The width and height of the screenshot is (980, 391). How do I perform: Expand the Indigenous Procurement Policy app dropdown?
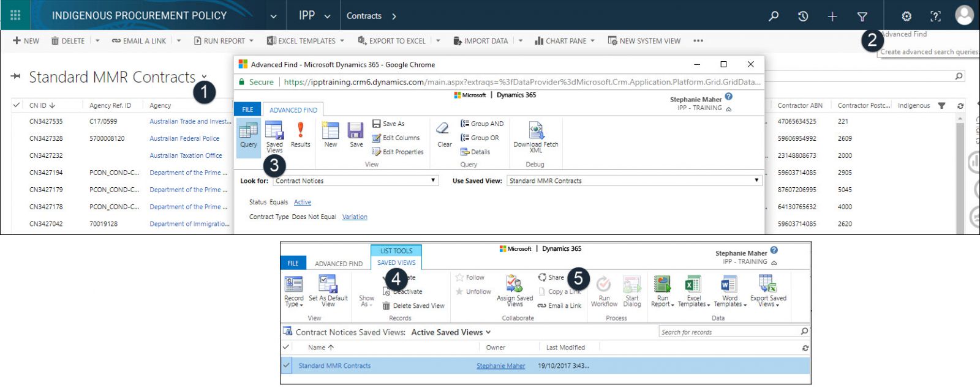tap(273, 17)
